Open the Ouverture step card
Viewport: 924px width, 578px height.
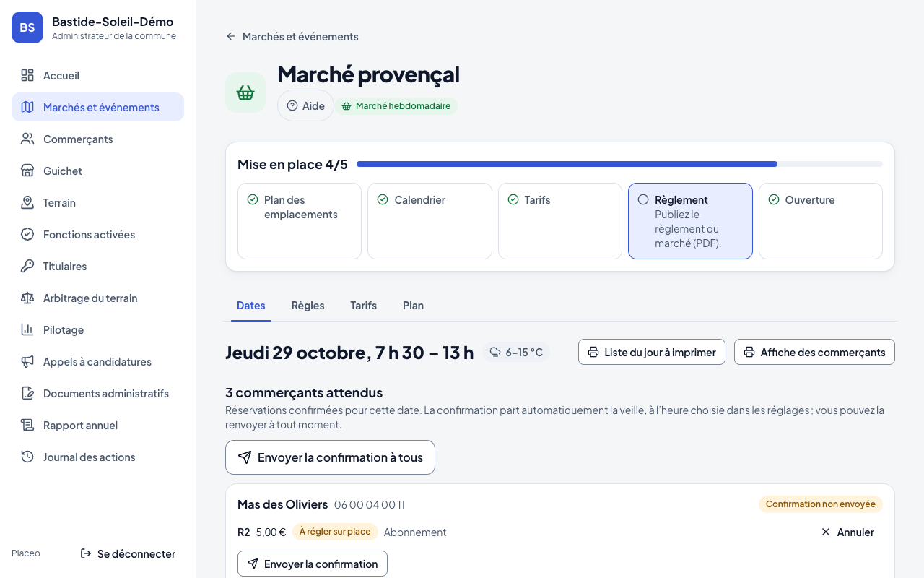point(821,221)
